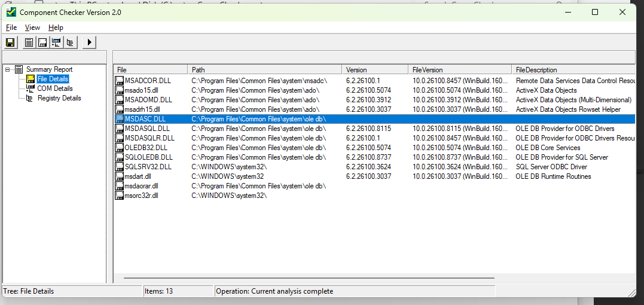The height and width of the screenshot is (305, 644).
Task: Close the Component Checker window
Action: [x=622, y=13]
